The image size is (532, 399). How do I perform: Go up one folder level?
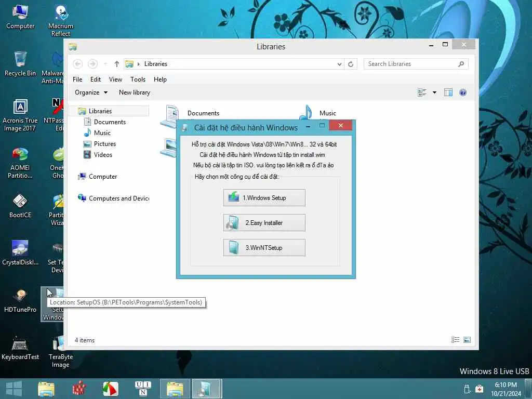click(117, 64)
